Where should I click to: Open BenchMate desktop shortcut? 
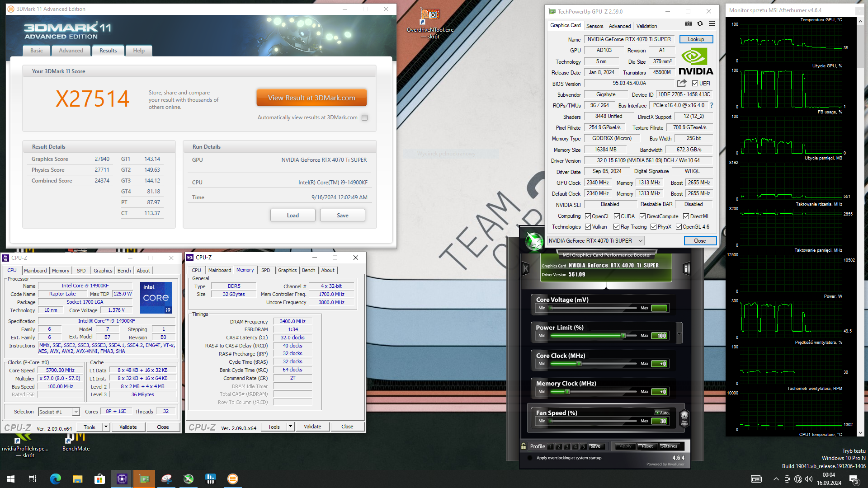coord(75,443)
